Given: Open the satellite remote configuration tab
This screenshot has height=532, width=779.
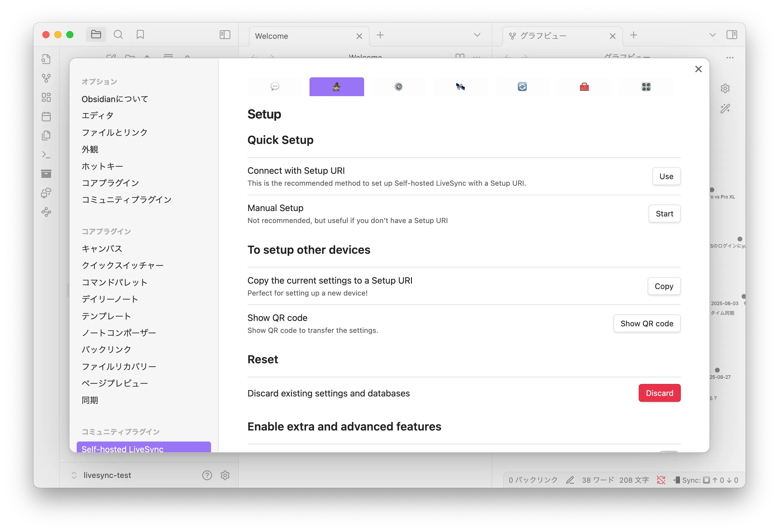Looking at the screenshot, I should click(460, 87).
